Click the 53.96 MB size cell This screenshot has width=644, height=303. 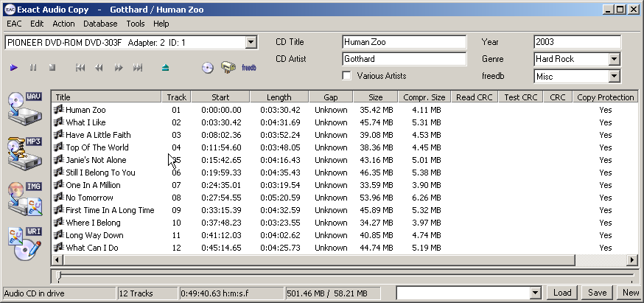(x=377, y=198)
